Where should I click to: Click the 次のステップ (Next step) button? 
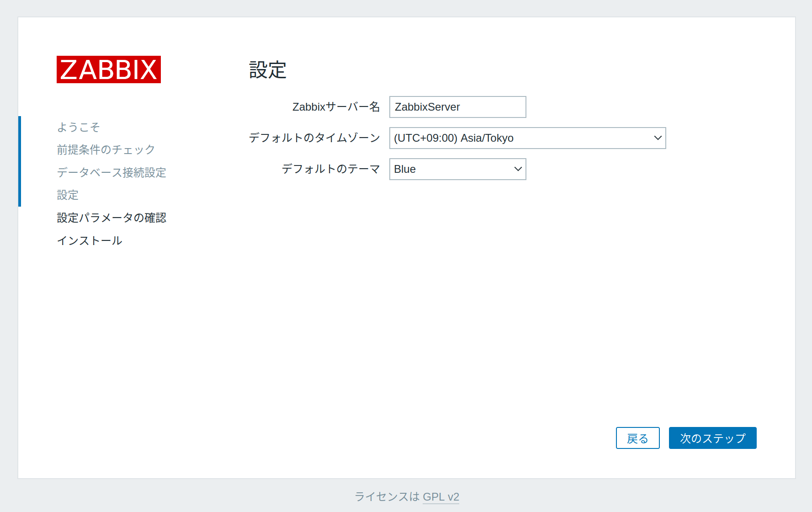712,438
